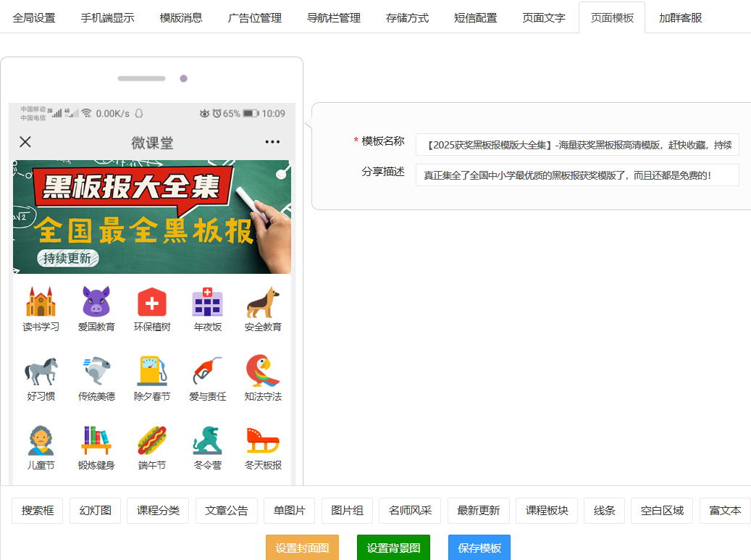Tap the 安全教育 dog icon

263,301
